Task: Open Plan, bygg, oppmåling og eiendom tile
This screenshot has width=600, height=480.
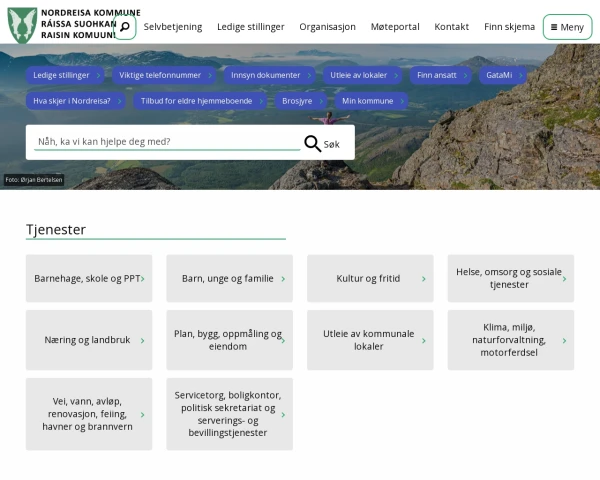Action: point(229,340)
